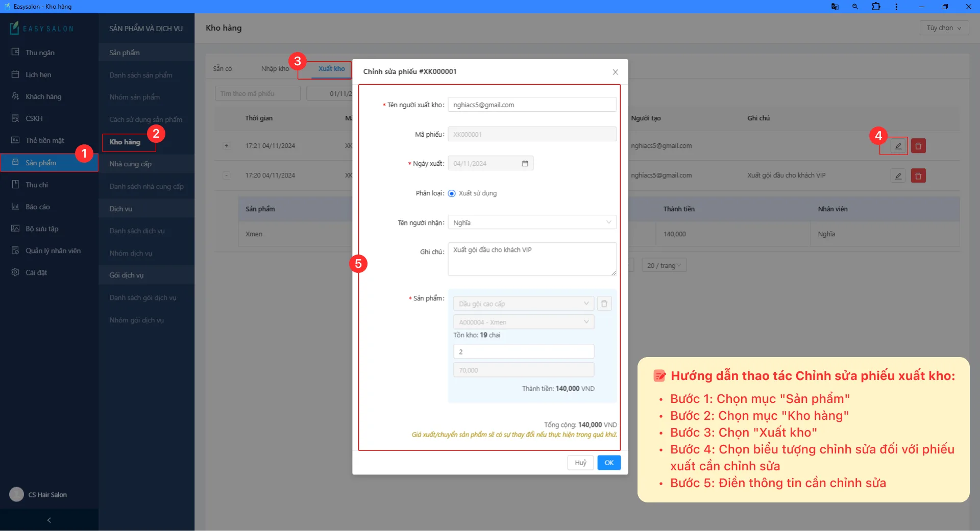Edit the 17:21 04/11/2024 export slip
Screen dimensions: 980x531
pyautogui.click(x=898, y=146)
